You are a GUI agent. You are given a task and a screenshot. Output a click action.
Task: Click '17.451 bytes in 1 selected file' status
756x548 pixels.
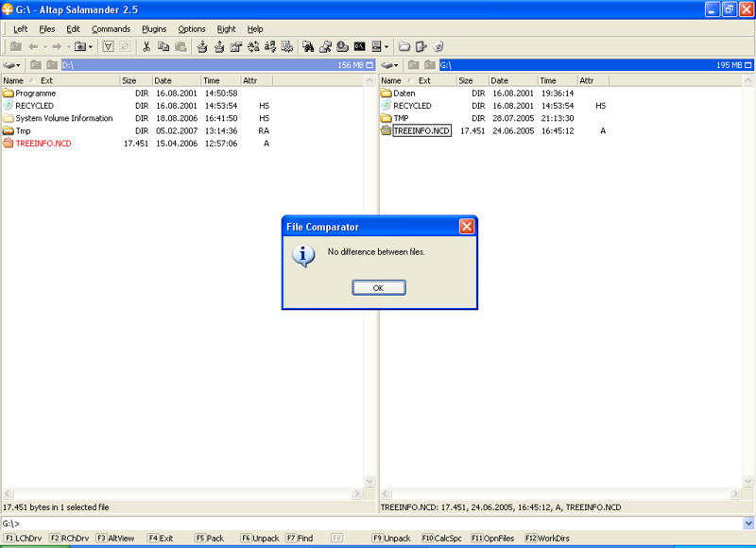56,507
